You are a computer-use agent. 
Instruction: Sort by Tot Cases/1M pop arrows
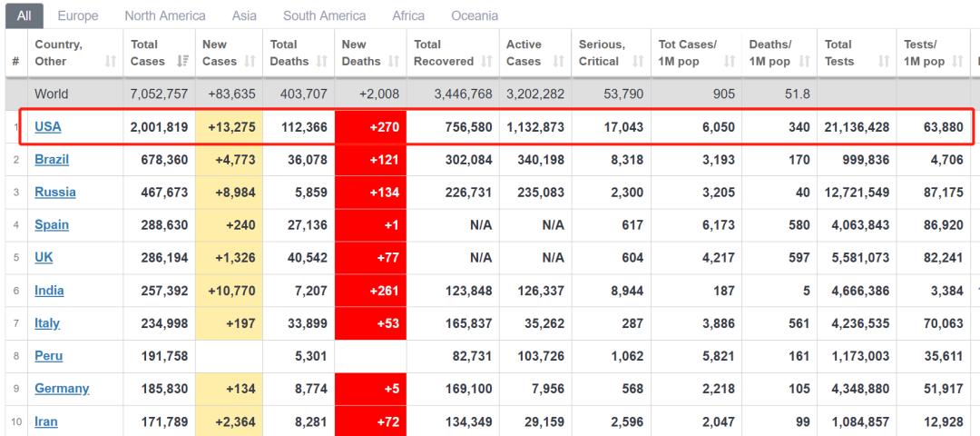(x=730, y=61)
